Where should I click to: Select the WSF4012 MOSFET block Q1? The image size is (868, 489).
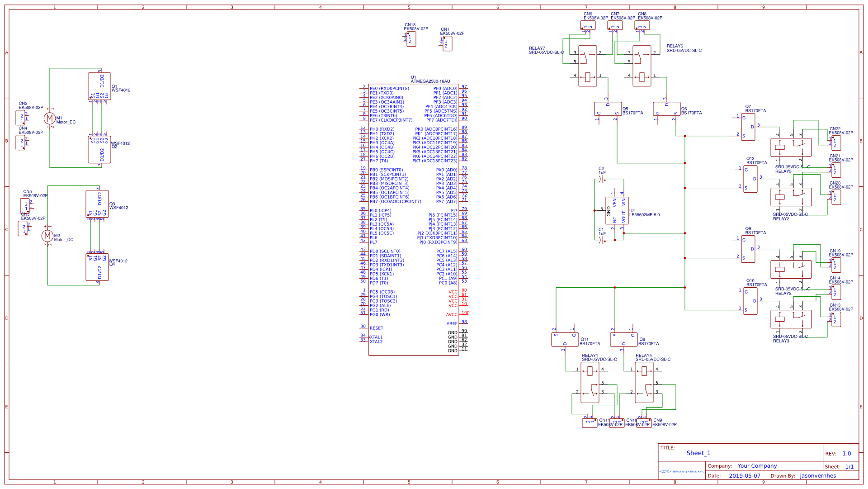tap(98, 87)
